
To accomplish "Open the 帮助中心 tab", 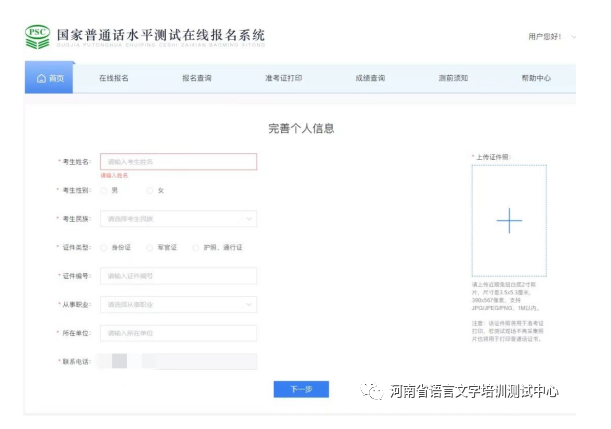I will click(x=536, y=78).
